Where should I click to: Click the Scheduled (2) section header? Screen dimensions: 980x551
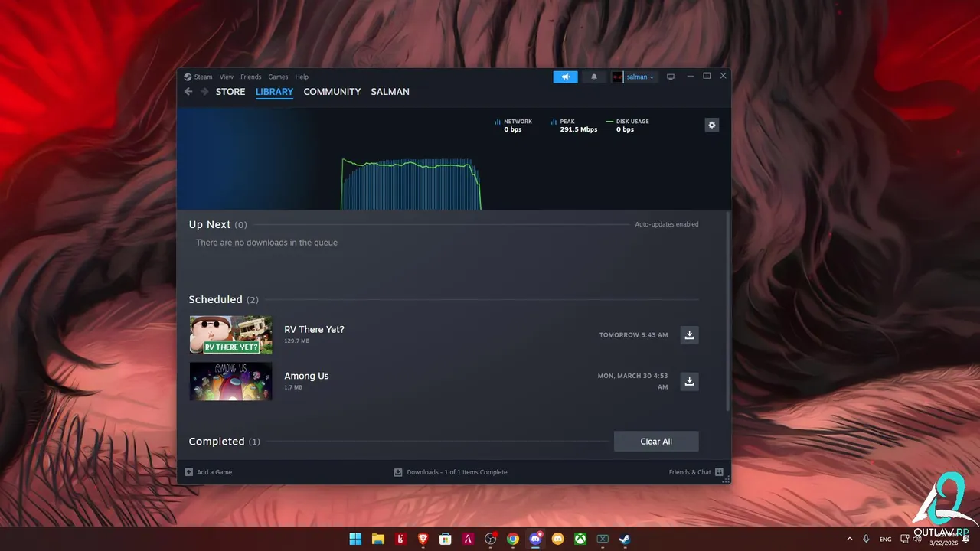tap(224, 299)
